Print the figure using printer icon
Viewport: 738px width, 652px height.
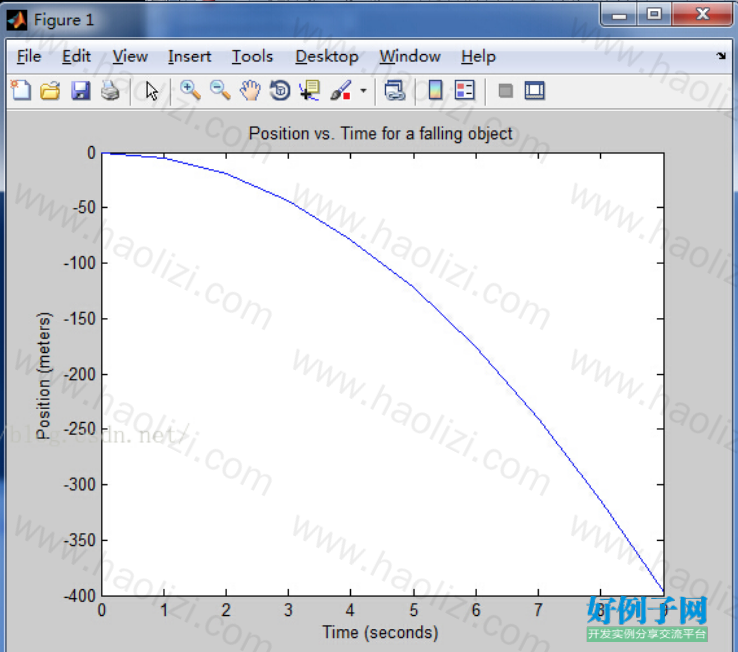110,90
